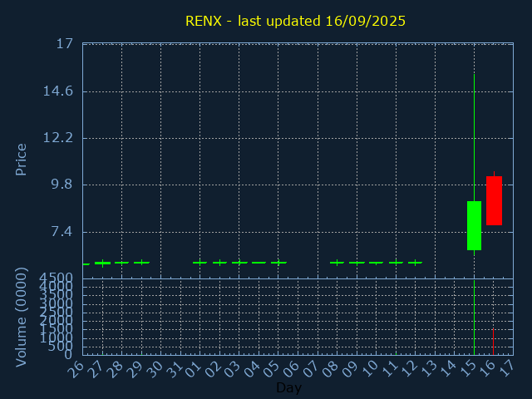This screenshot has height=399, width=532.
Task: Select day label 08 on x-axis
Action: click(x=330, y=369)
